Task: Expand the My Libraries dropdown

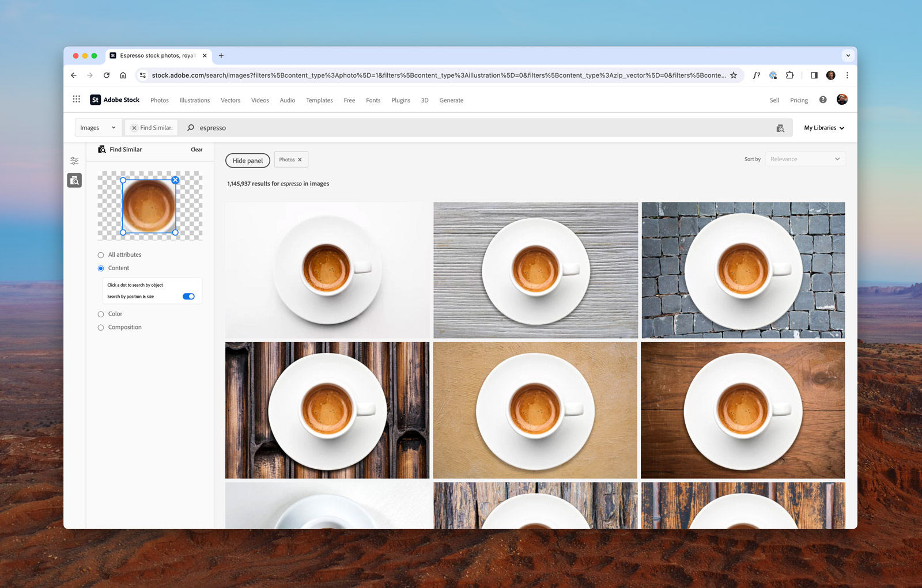Action: pyautogui.click(x=824, y=128)
